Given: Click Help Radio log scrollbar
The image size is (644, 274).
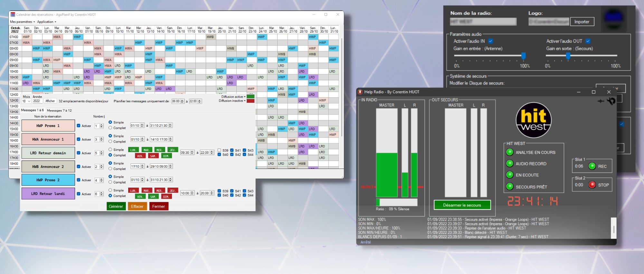Looking at the screenshot, I should (x=614, y=228).
